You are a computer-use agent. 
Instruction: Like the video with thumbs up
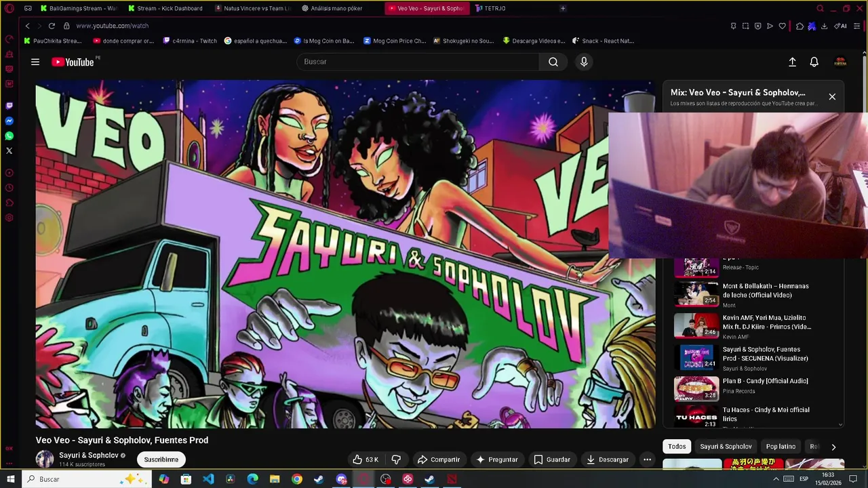click(x=366, y=460)
